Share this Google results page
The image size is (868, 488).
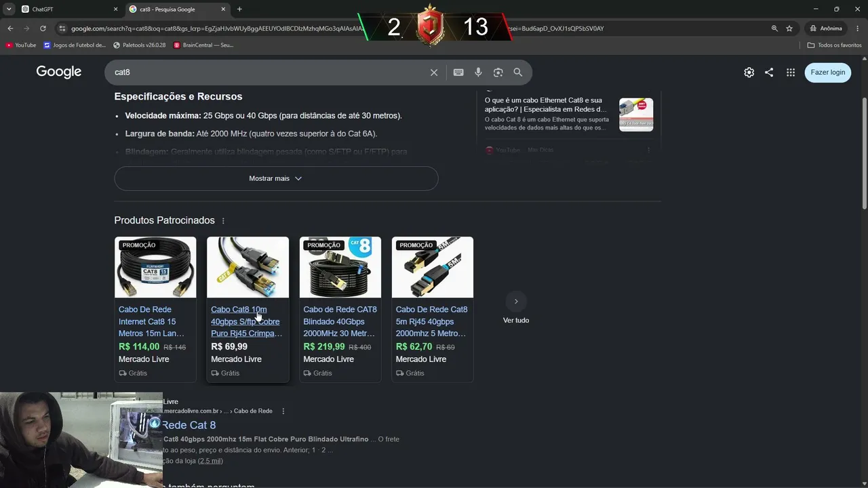click(769, 73)
